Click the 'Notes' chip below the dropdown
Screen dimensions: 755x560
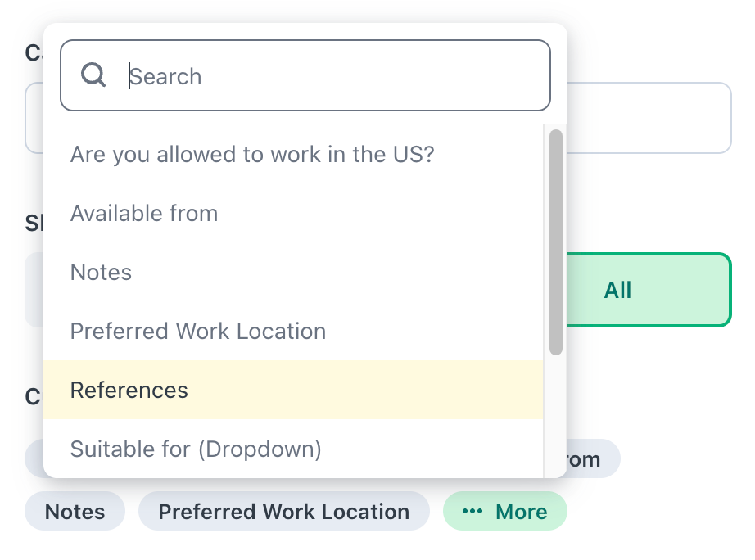click(75, 512)
